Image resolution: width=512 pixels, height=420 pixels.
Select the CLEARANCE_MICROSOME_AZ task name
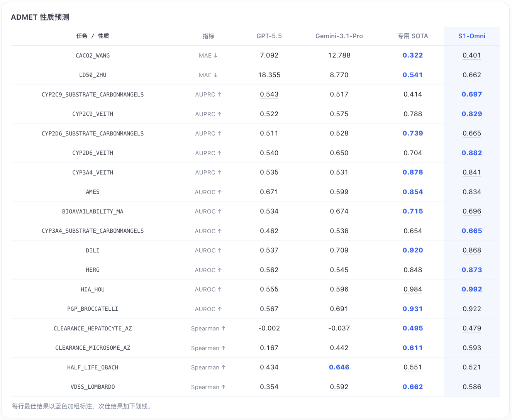[x=93, y=348]
